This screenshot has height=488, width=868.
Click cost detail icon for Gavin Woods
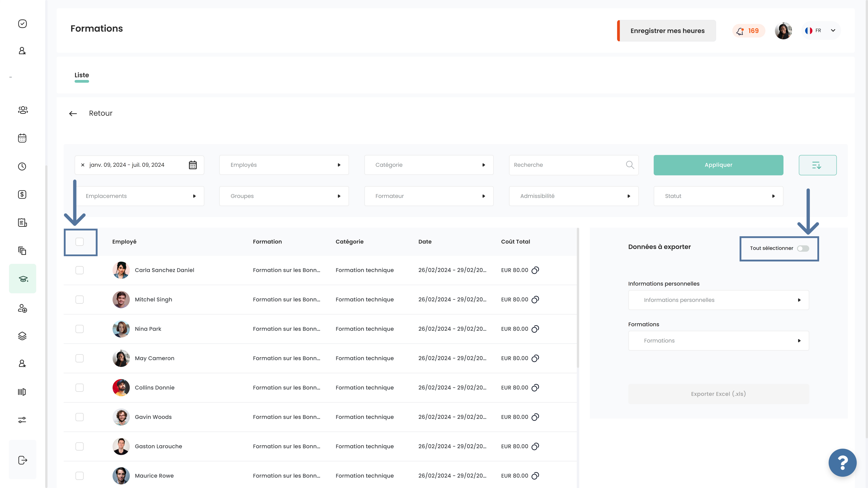point(535,417)
